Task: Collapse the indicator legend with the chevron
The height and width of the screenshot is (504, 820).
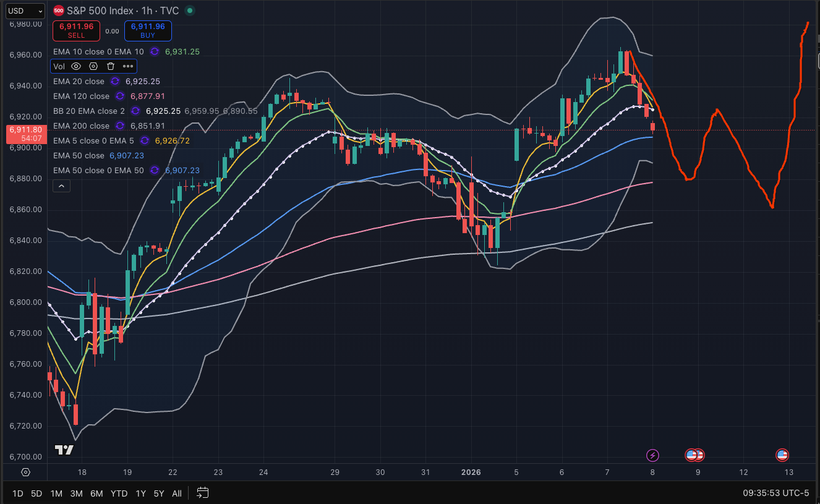Action: (61, 185)
